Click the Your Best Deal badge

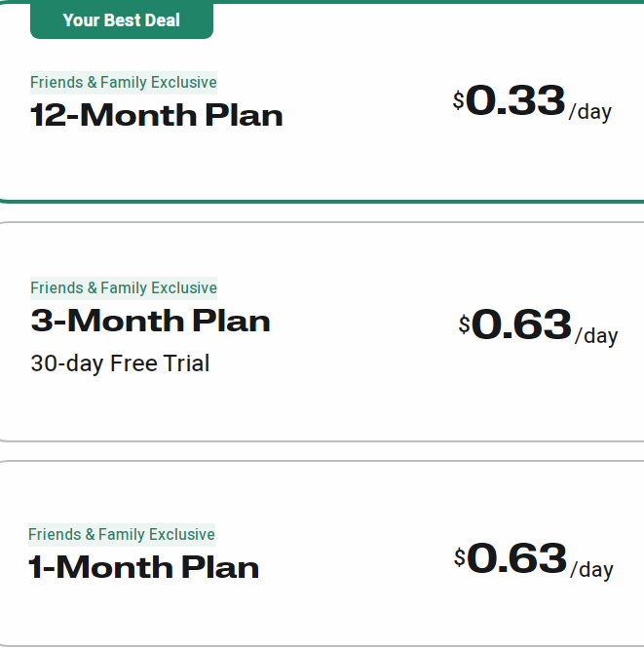pos(121,20)
